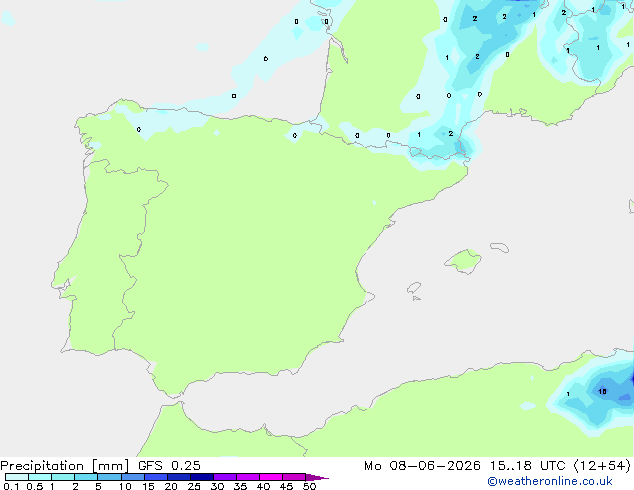This screenshot has height=490, width=634.
Task: Select the 30–35 mm purple legend swatch
Action: pyautogui.click(x=225, y=477)
